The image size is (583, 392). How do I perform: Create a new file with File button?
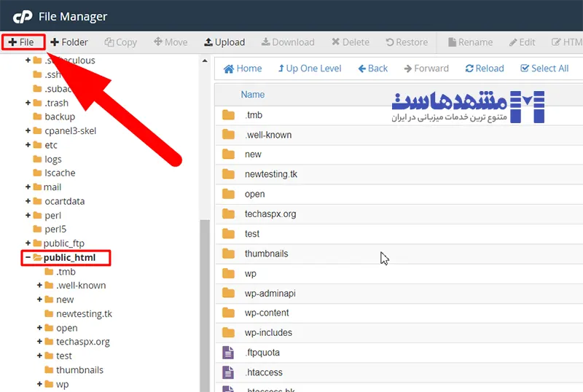(x=22, y=42)
